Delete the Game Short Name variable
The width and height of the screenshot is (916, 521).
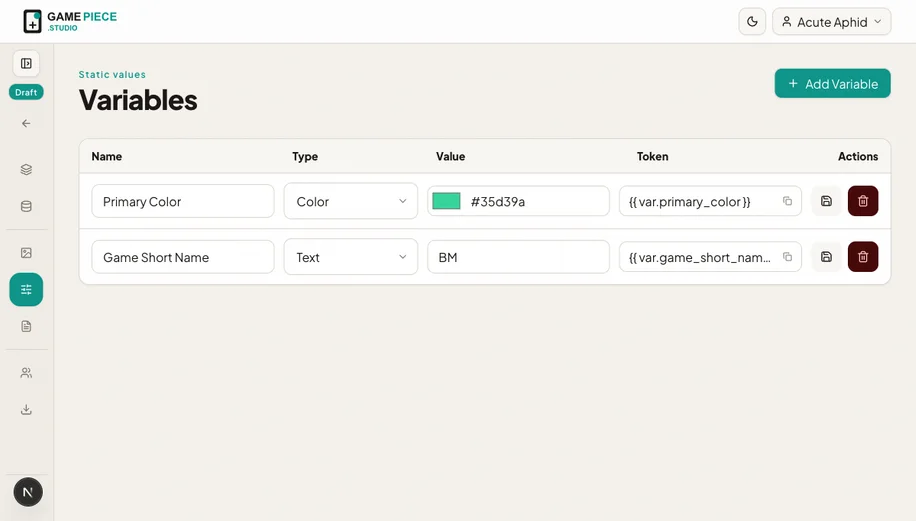pos(863,256)
